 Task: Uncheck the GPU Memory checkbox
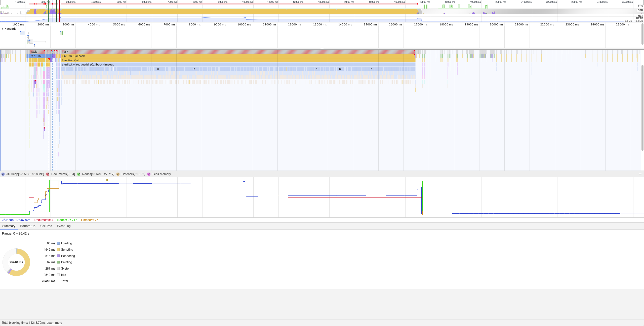[x=149, y=174]
